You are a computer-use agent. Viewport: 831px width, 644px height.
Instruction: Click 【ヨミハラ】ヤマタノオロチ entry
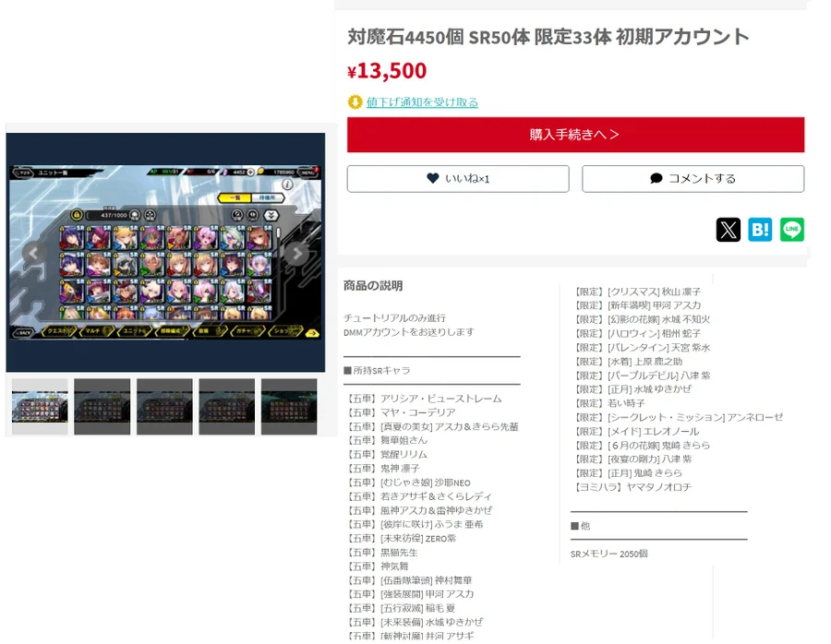tap(632, 487)
